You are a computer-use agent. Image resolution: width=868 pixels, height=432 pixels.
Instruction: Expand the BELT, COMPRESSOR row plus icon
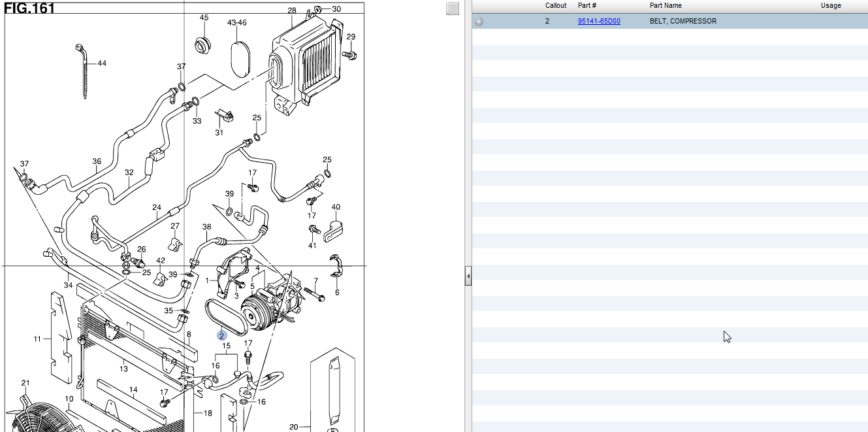[479, 22]
